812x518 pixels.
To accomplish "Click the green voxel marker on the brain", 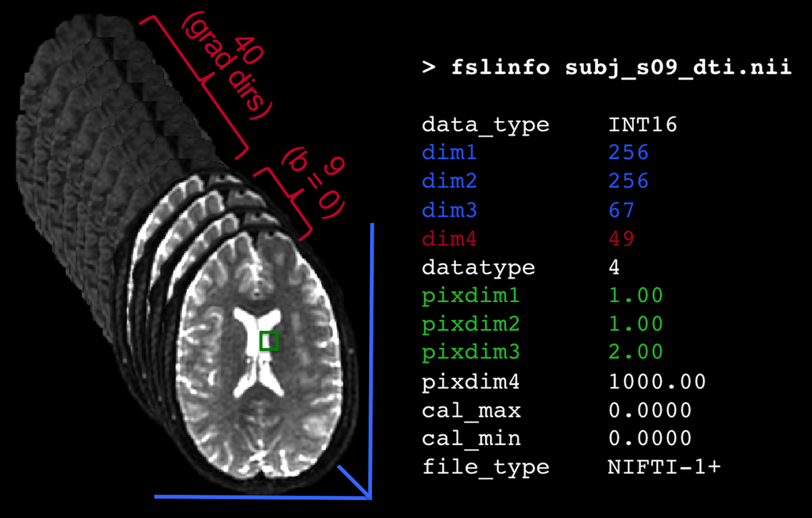I will point(270,341).
